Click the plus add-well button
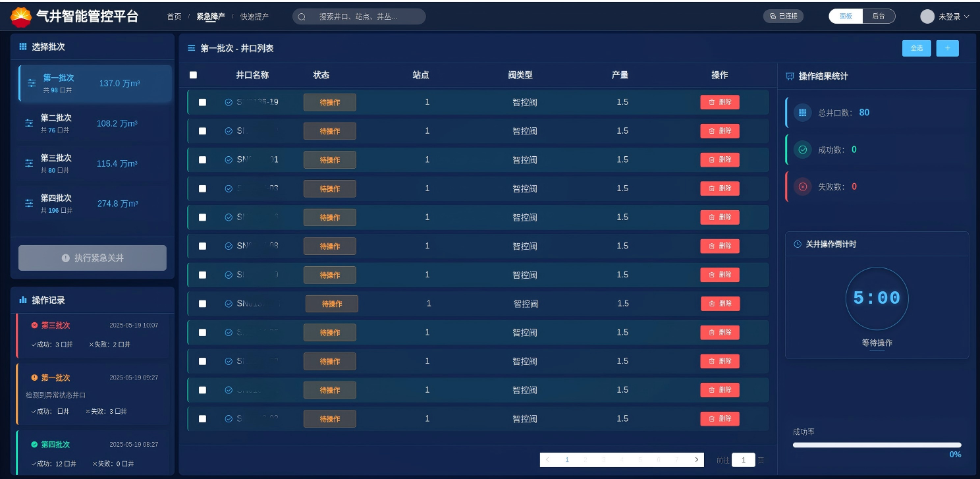 [x=947, y=48]
